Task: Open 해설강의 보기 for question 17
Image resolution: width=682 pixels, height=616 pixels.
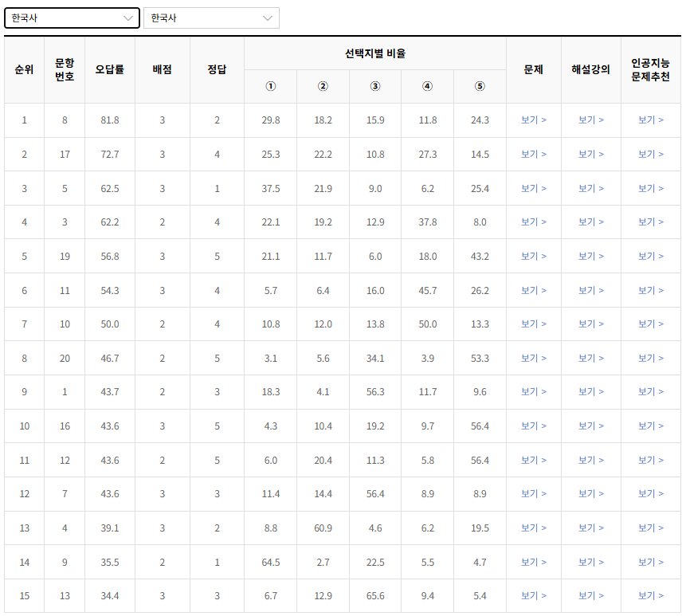Action: point(590,154)
